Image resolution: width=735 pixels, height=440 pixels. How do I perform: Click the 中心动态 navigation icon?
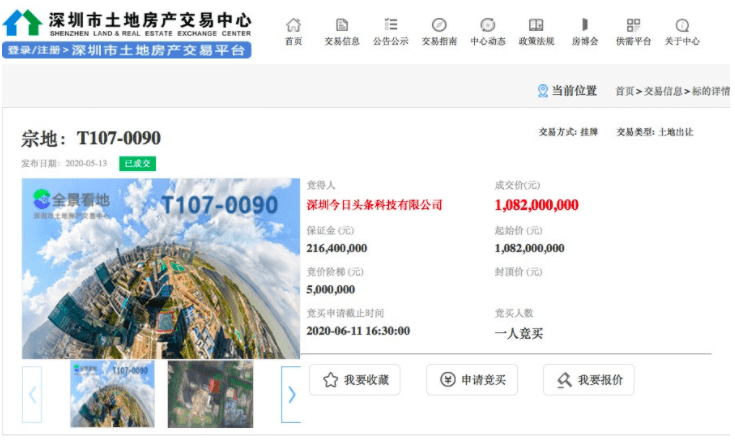tap(488, 25)
